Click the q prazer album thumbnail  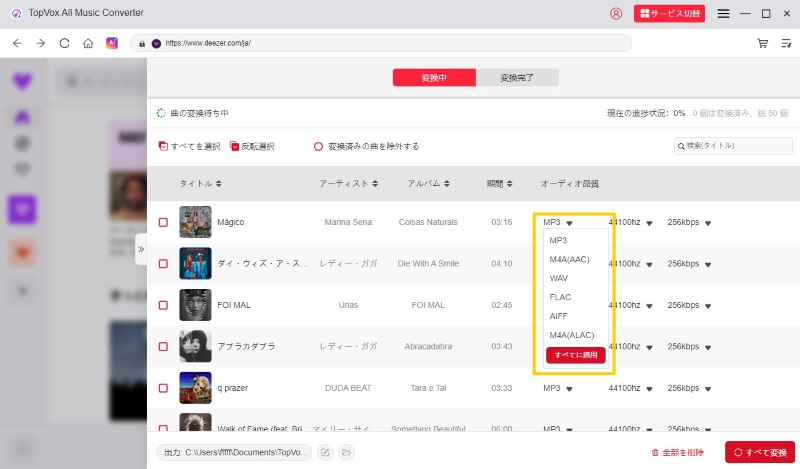(195, 388)
